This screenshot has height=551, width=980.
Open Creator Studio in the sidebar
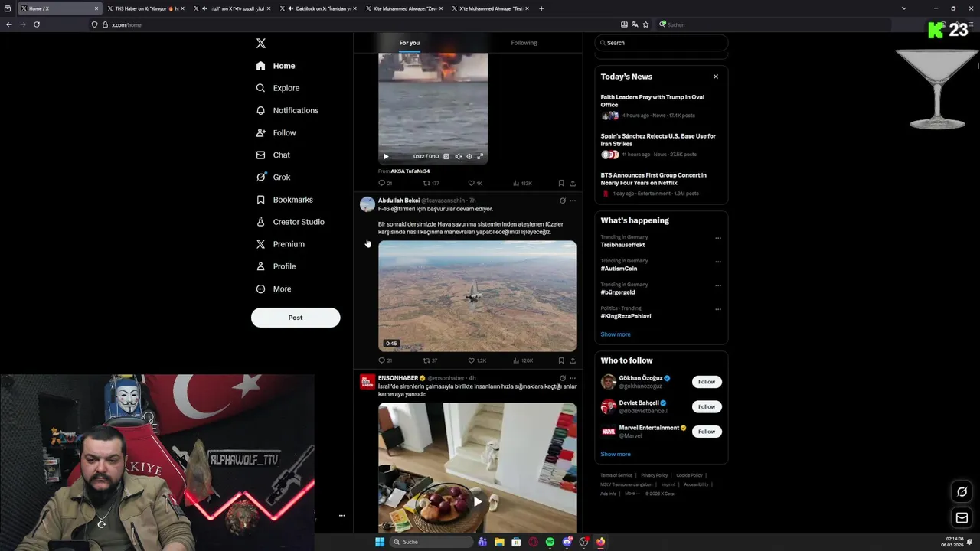[290, 222]
